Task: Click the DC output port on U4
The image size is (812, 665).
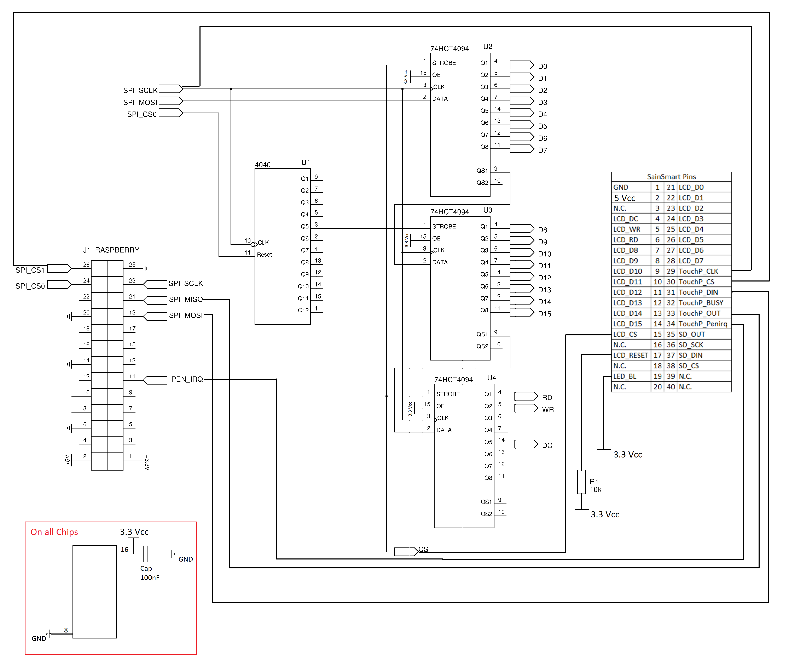Action: [525, 444]
